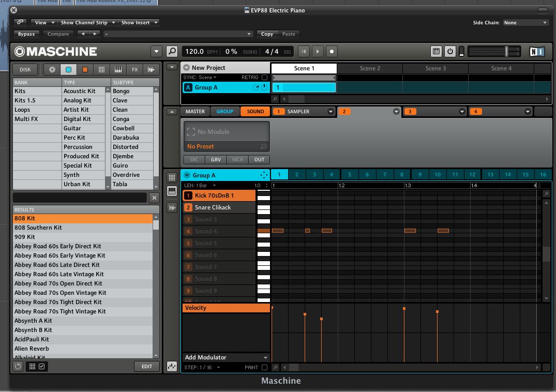Select the Scene 2 tab
This screenshot has height=392, width=556.
tap(370, 68)
